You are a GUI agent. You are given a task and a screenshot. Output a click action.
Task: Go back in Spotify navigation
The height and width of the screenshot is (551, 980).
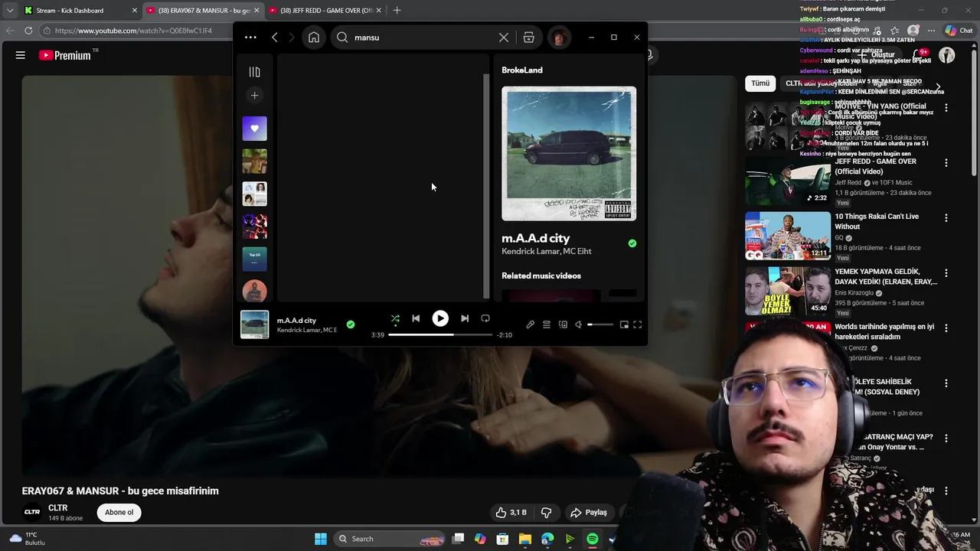[275, 37]
